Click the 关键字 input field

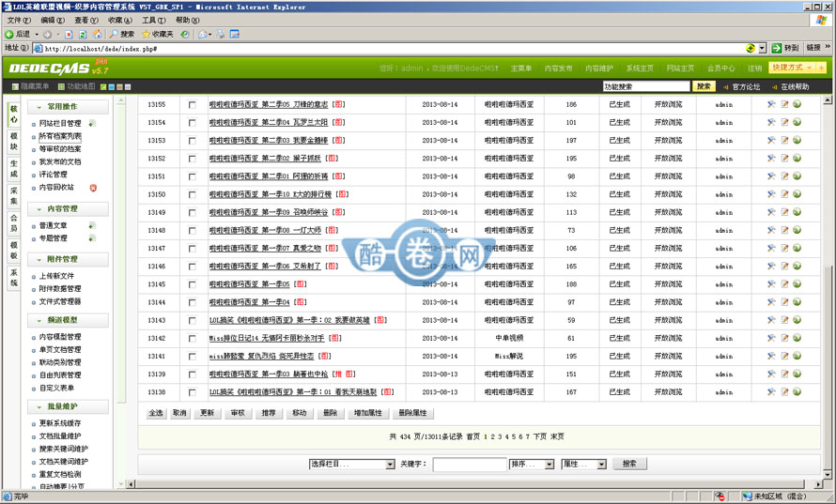click(469, 464)
